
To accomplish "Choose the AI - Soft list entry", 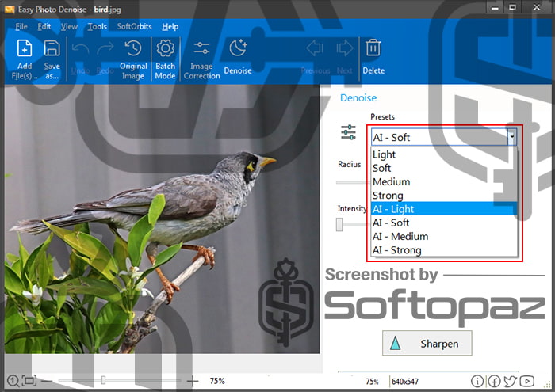I will coord(444,223).
